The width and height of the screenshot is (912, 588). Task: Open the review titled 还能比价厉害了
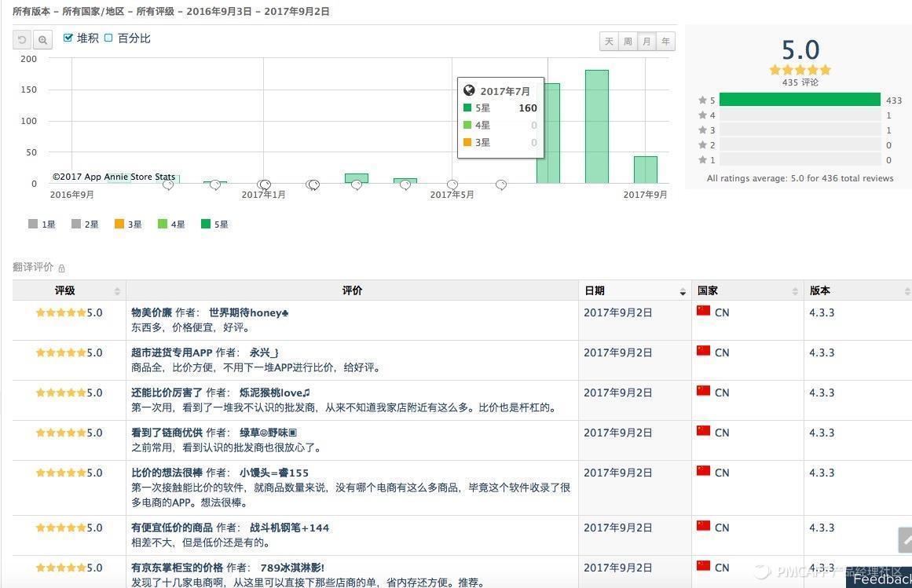pos(167,393)
